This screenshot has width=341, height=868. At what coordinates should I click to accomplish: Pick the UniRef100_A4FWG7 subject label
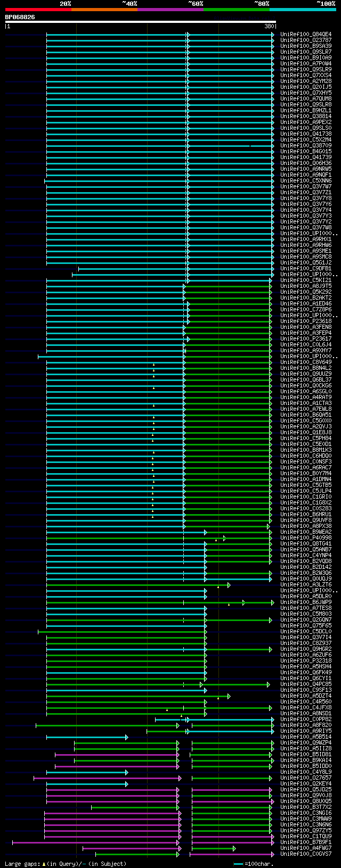(x=306, y=848)
